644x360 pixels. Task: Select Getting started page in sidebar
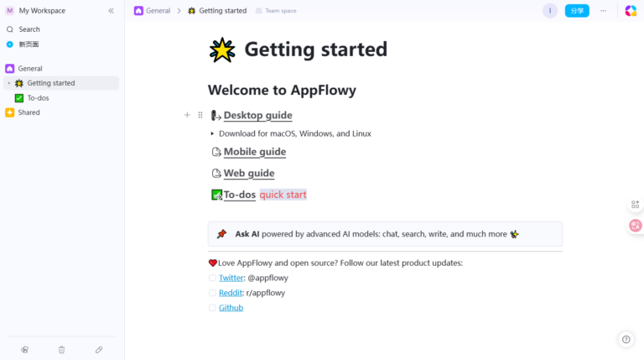coord(61,83)
